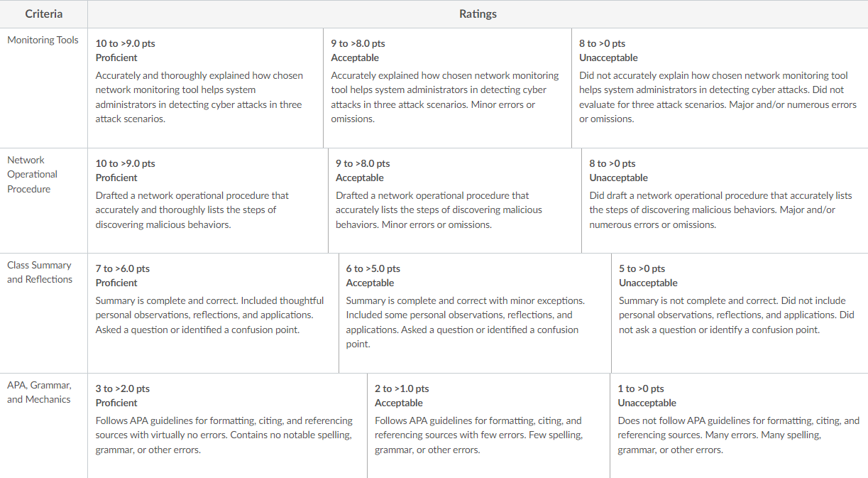Pick the 3 to >2.0 pts Proficient cell
The height and width of the screenshot is (478, 868).
[227, 425]
